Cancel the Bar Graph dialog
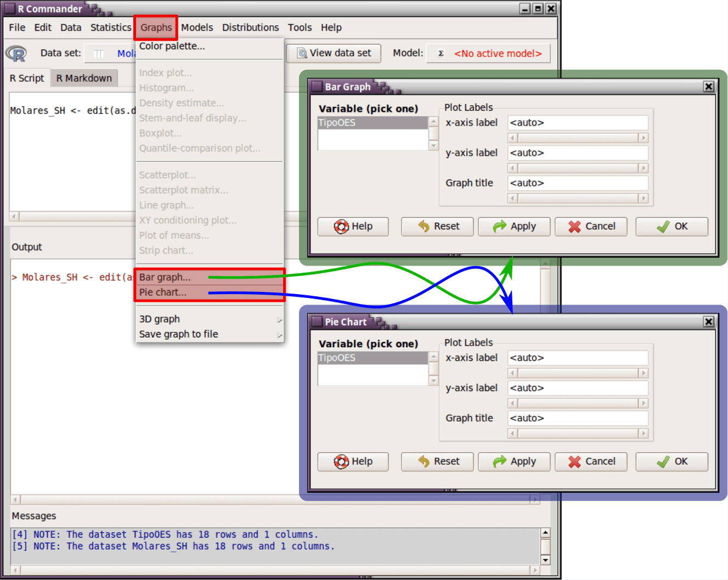 pyautogui.click(x=591, y=227)
